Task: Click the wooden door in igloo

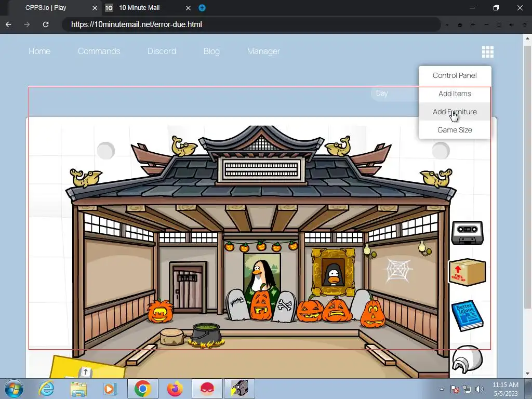Action: (188, 287)
